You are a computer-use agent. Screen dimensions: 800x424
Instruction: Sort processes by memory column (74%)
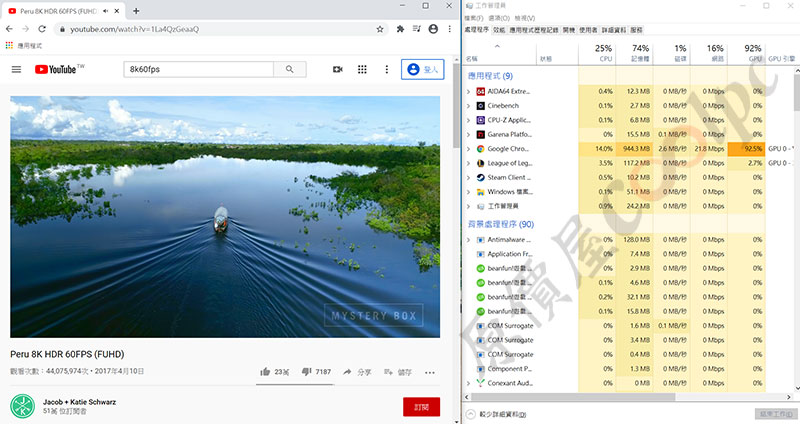pos(634,53)
